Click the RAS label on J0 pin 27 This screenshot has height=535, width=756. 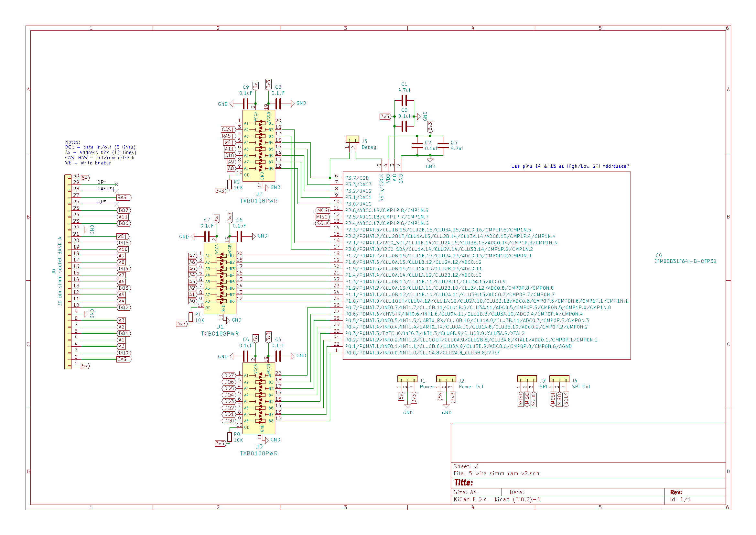[x=124, y=197]
